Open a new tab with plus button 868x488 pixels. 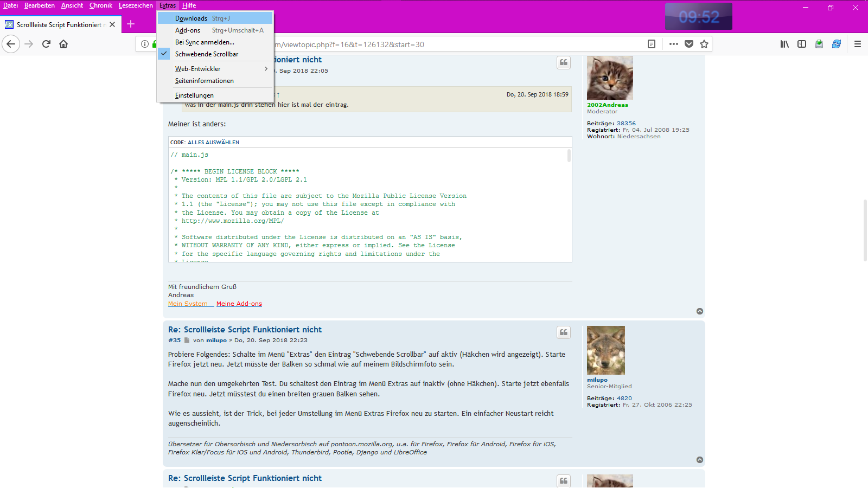(x=131, y=24)
